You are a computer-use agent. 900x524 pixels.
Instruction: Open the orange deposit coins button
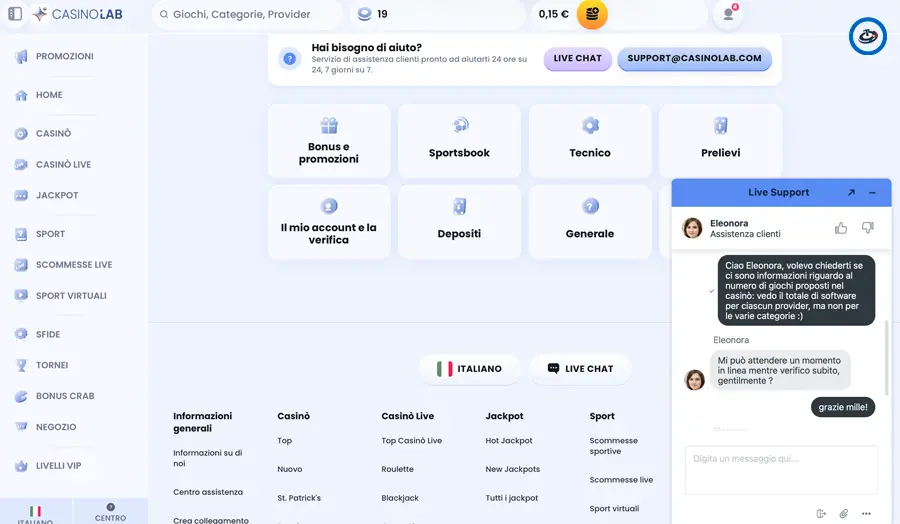pos(592,14)
